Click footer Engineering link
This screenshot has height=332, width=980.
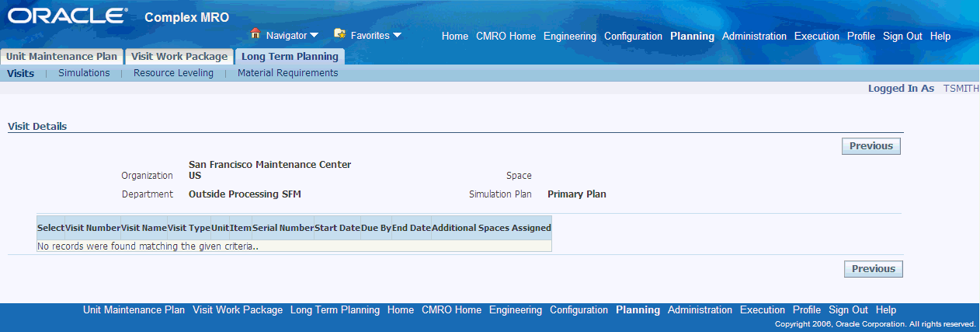[516, 309]
